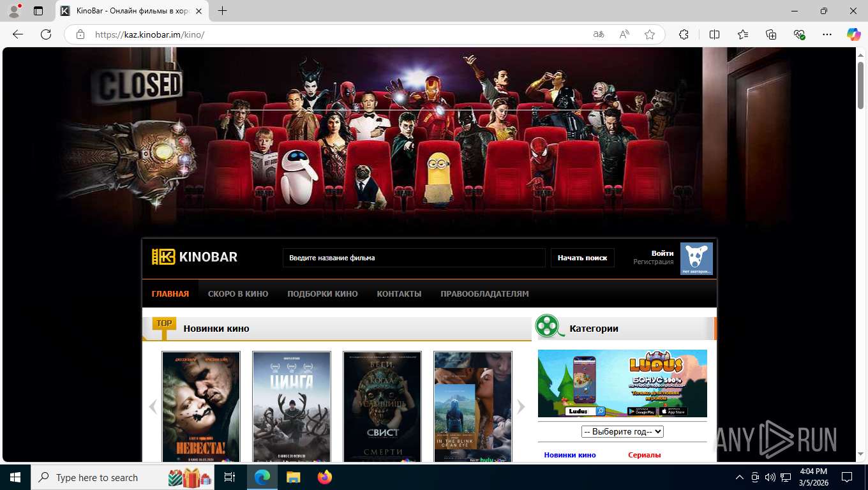Image resolution: width=868 pixels, height=490 pixels.
Task: View site information lock icon
Action: click(x=80, y=34)
